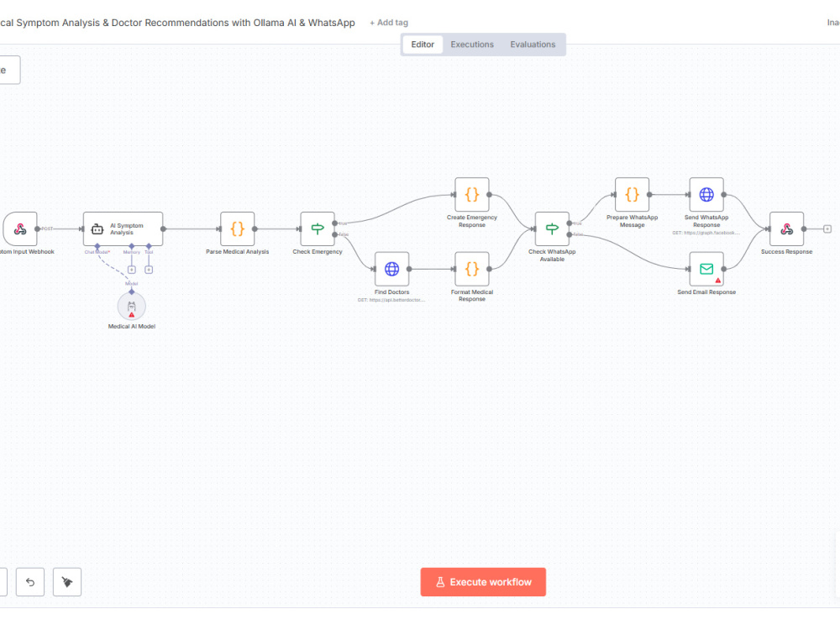Click the Execute workflow button
This screenshot has height=630, width=840.
click(483, 582)
